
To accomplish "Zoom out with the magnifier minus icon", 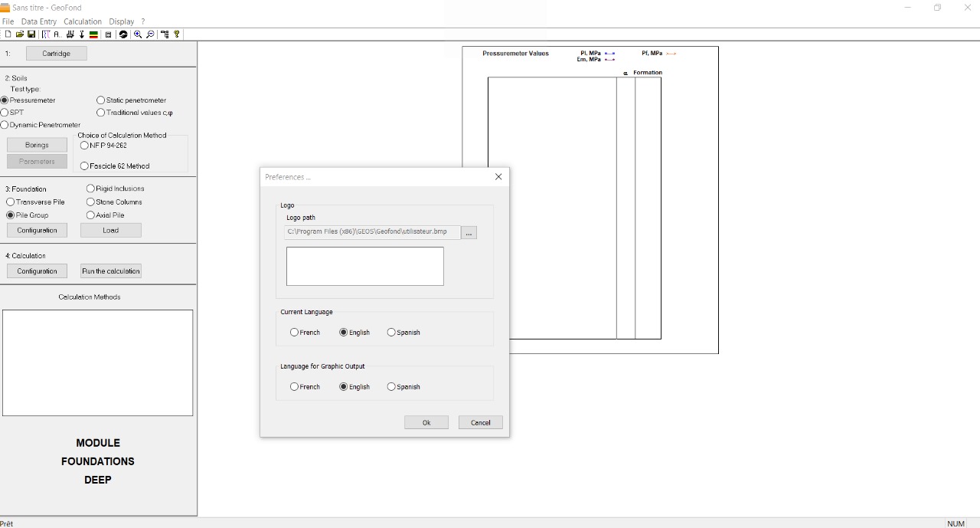I will (150, 34).
